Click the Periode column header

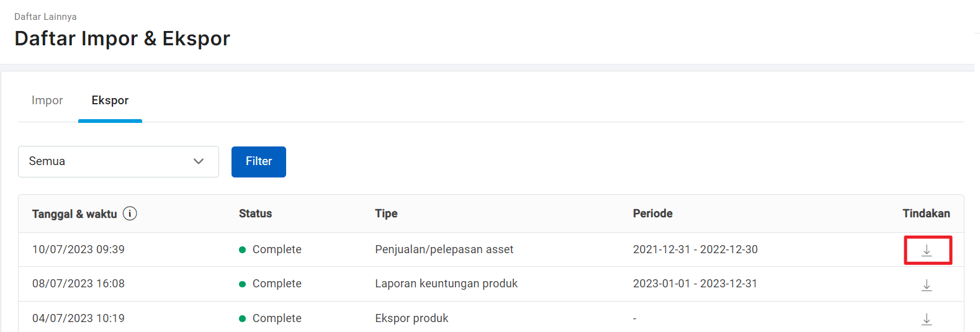(652, 213)
